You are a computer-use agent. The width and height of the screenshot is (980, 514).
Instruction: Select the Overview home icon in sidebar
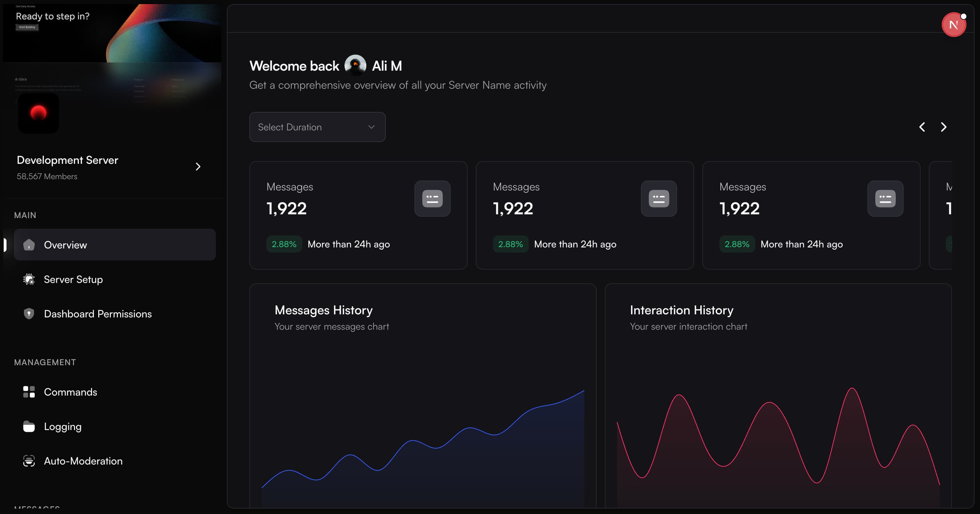(x=29, y=245)
